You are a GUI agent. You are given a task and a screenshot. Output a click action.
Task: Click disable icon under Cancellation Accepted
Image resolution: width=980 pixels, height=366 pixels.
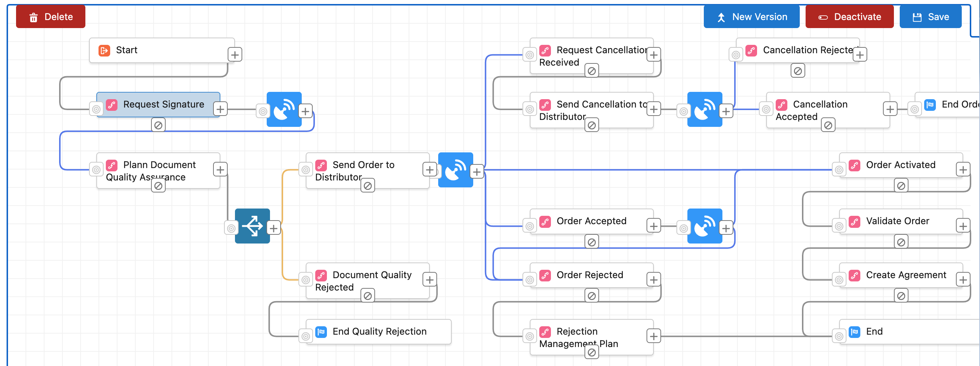point(828,125)
